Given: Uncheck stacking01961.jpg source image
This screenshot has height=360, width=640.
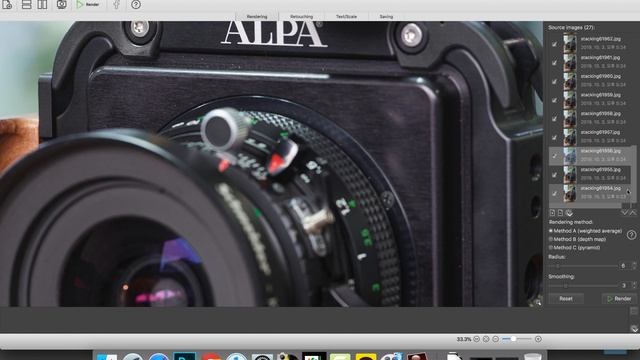Looking at the screenshot, I should pyautogui.click(x=554, y=63).
